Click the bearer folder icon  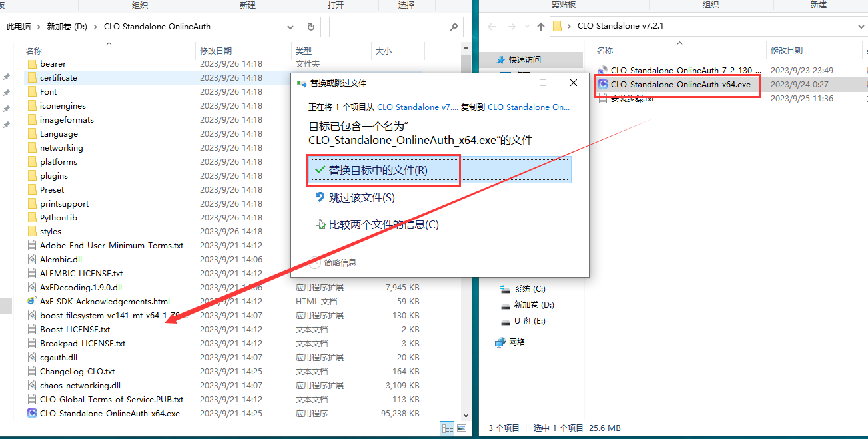32,64
